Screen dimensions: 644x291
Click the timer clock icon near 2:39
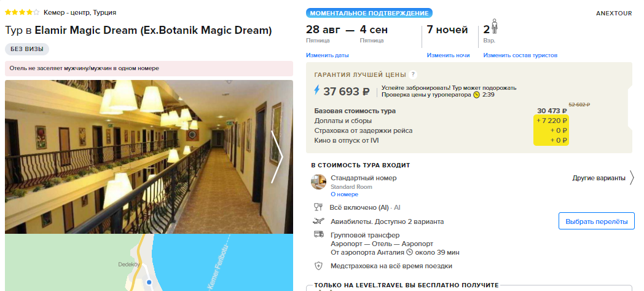point(476,95)
